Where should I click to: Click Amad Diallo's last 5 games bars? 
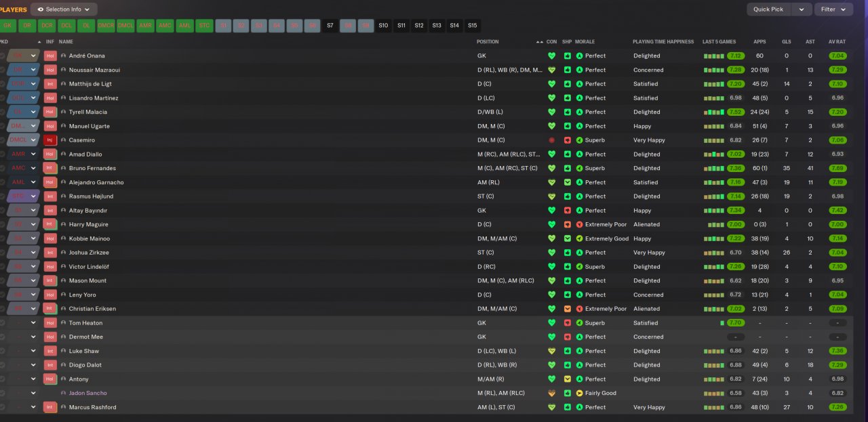coord(714,154)
